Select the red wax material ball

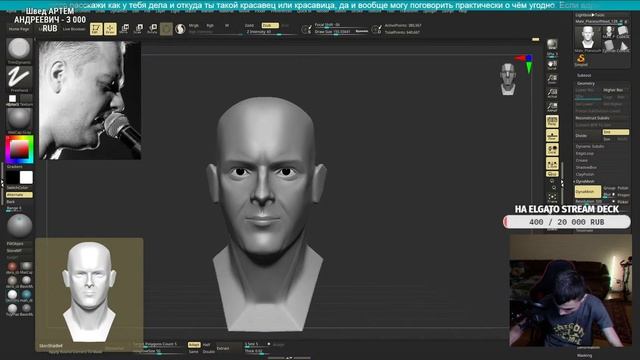(x=12, y=267)
